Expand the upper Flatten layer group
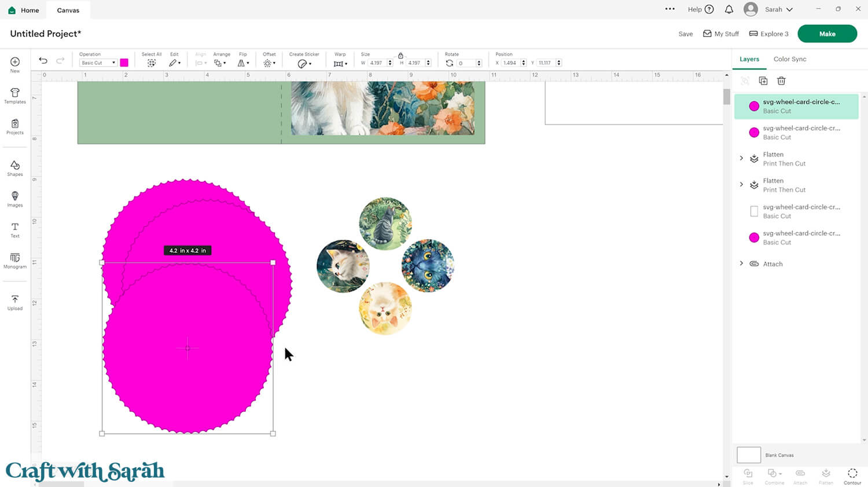The width and height of the screenshot is (868, 487). point(741,158)
